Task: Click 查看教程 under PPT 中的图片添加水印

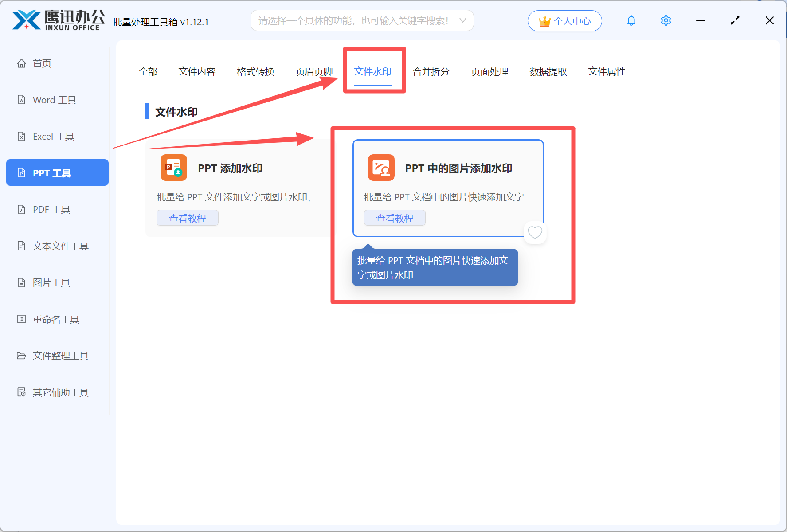Action: pos(395,218)
